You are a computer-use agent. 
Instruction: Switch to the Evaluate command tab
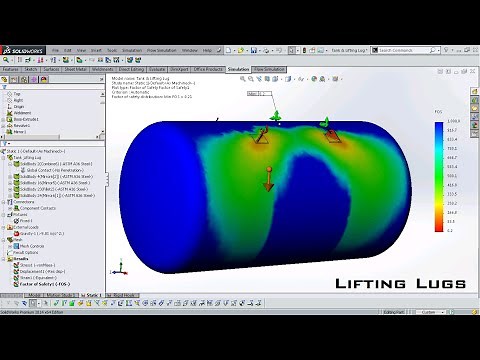(157, 69)
